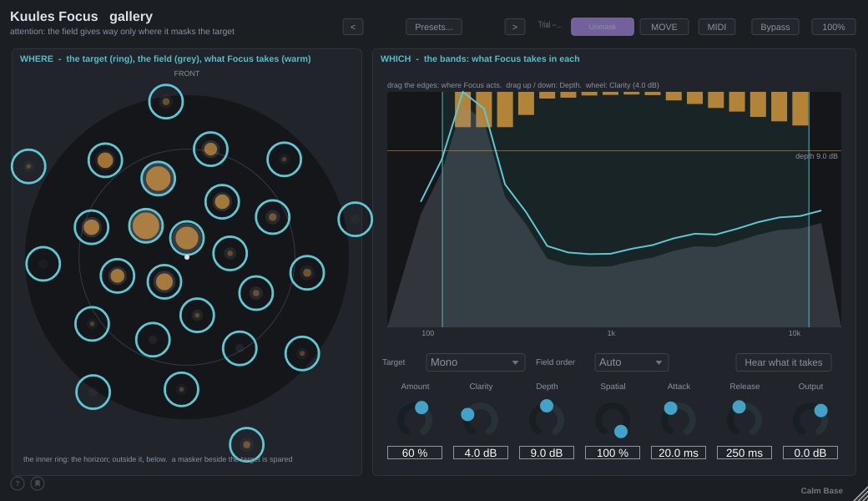Click the Release value field showing 250 ms
The width and height of the screenshot is (868, 501).
(x=744, y=453)
